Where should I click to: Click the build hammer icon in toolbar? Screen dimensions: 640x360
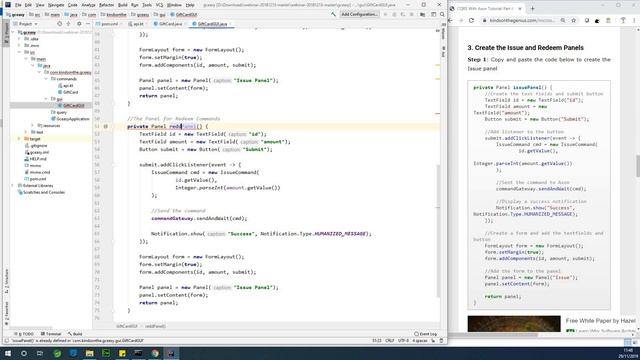333,14
